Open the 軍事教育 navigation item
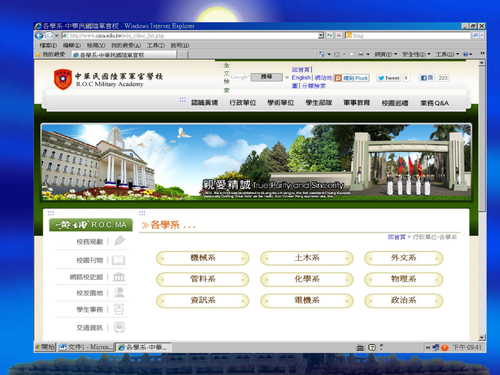This screenshot has height=375, width=500. pyautogui.click(x=357, y=103)
